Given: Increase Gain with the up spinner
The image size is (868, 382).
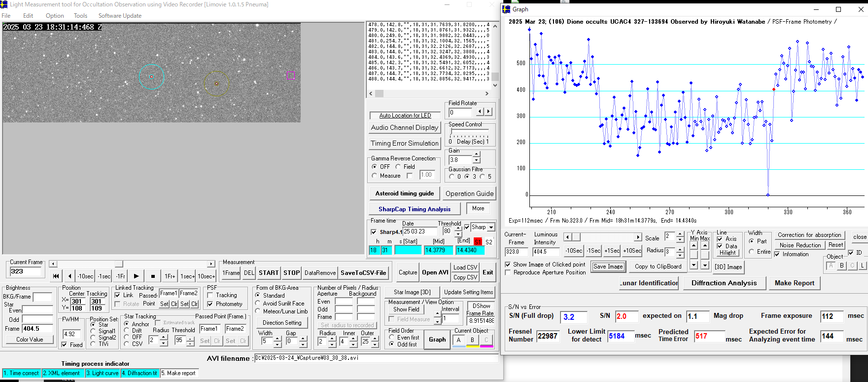Looking at the screenshot, I should (x=476, y=154).
